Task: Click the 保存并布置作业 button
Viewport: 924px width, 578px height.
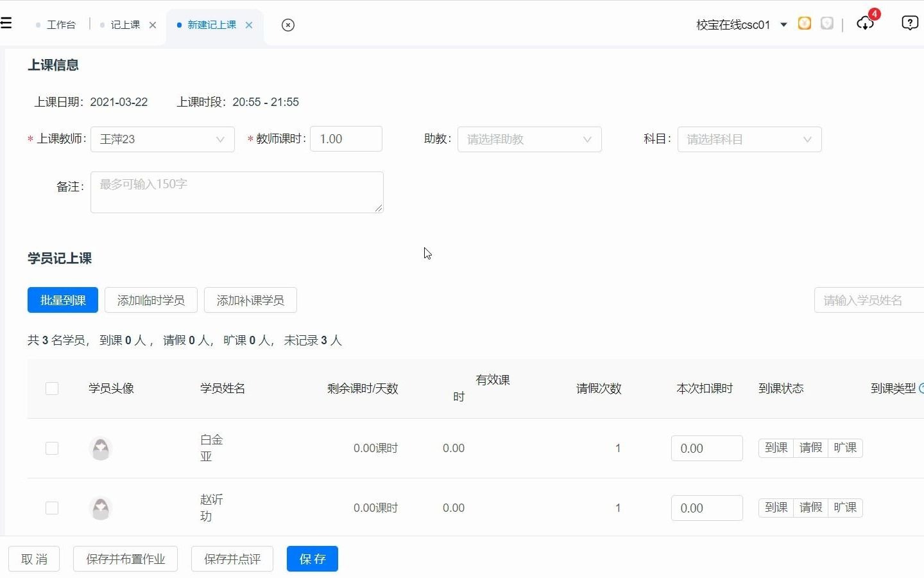Action: (126, 559)
